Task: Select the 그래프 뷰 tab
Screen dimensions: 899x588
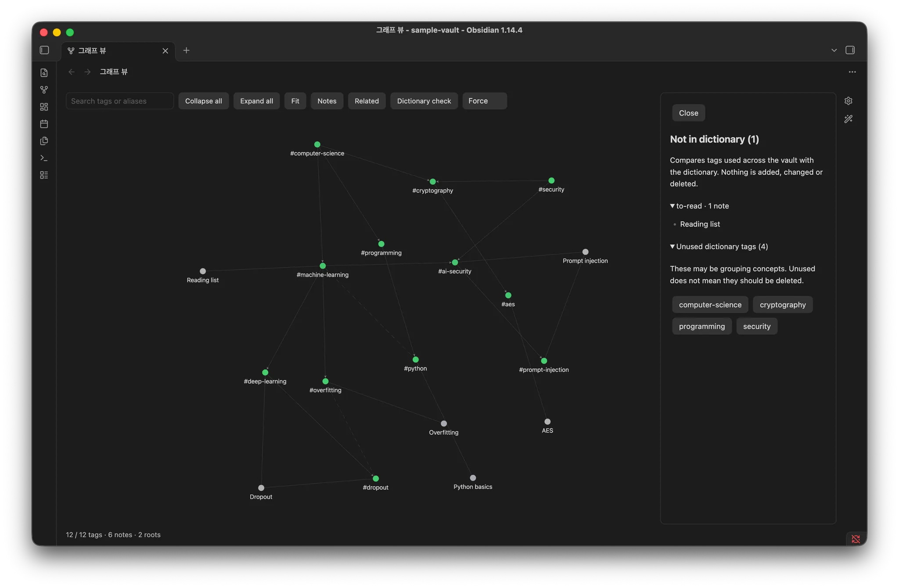Action: click(x=118, y=51)
